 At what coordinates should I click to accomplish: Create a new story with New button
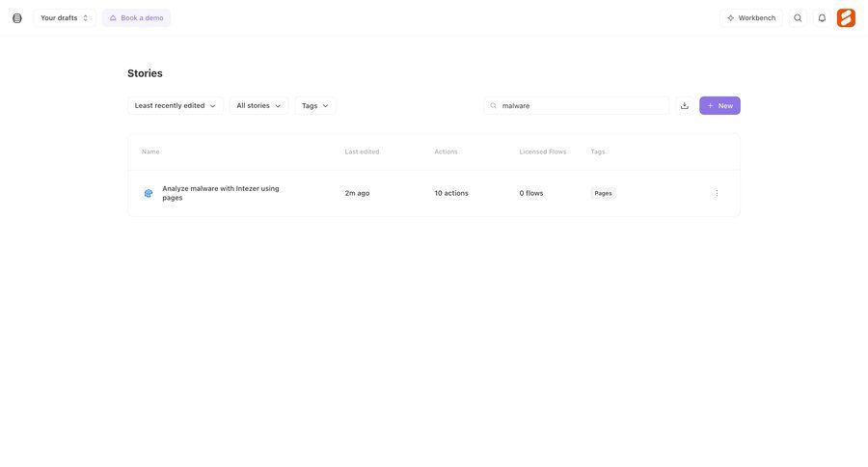[719, 105]
